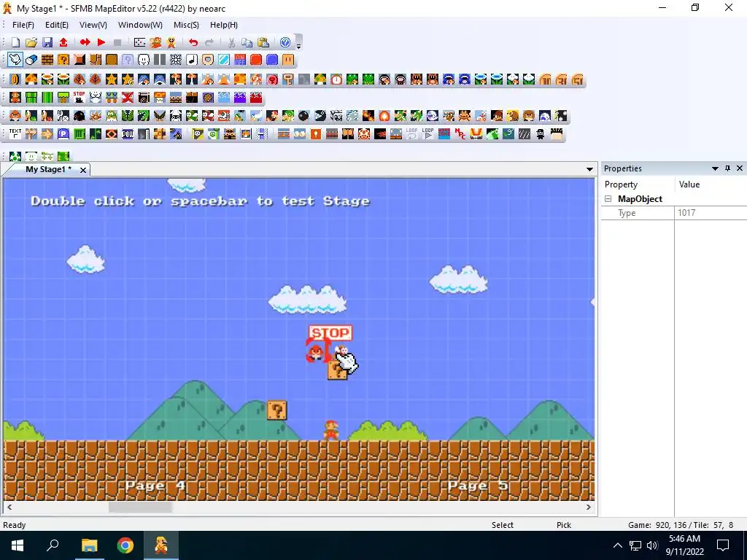The height and width of the screenshot is (560, 747).
Task: Open the Properties panel options dropdown
Action: coord(715,168)
